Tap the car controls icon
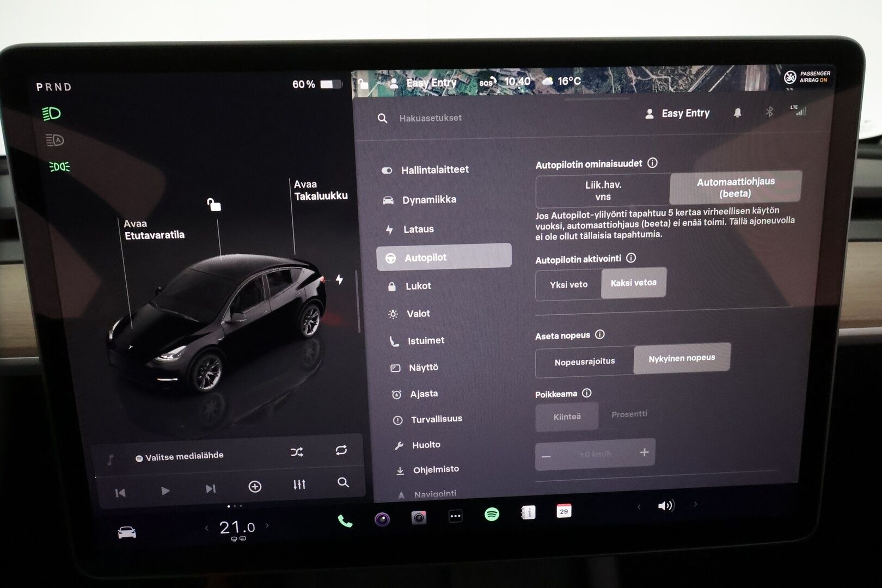Image resolution: width=882 pixels, height=588 pixels. tap(127, 532)
